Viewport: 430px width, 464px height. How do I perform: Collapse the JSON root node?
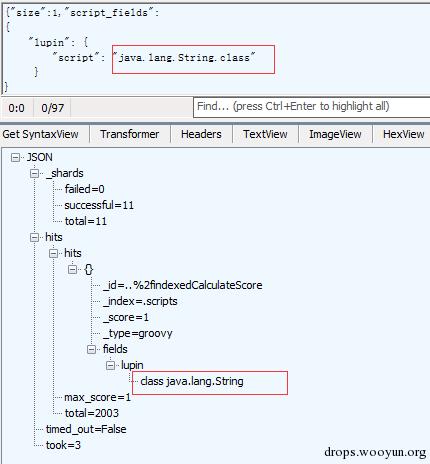click(15, 157)
